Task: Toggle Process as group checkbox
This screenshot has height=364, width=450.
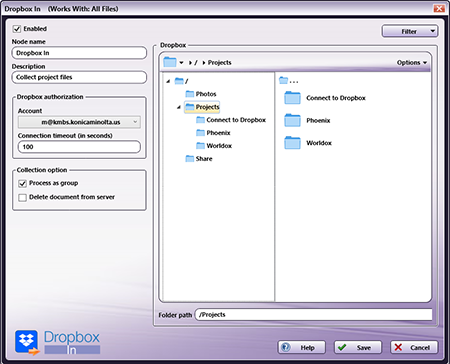Action: coord(23,183)
